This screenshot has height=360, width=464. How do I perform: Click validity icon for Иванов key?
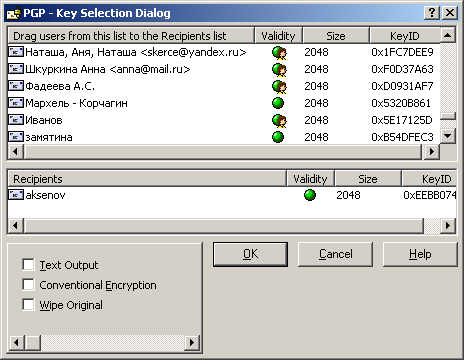279,121
